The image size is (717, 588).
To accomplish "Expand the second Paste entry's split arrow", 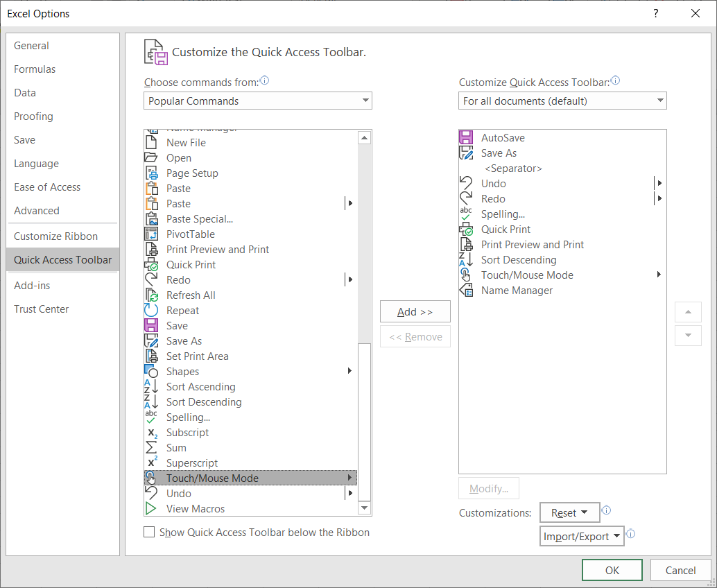I will coord(349,203).
